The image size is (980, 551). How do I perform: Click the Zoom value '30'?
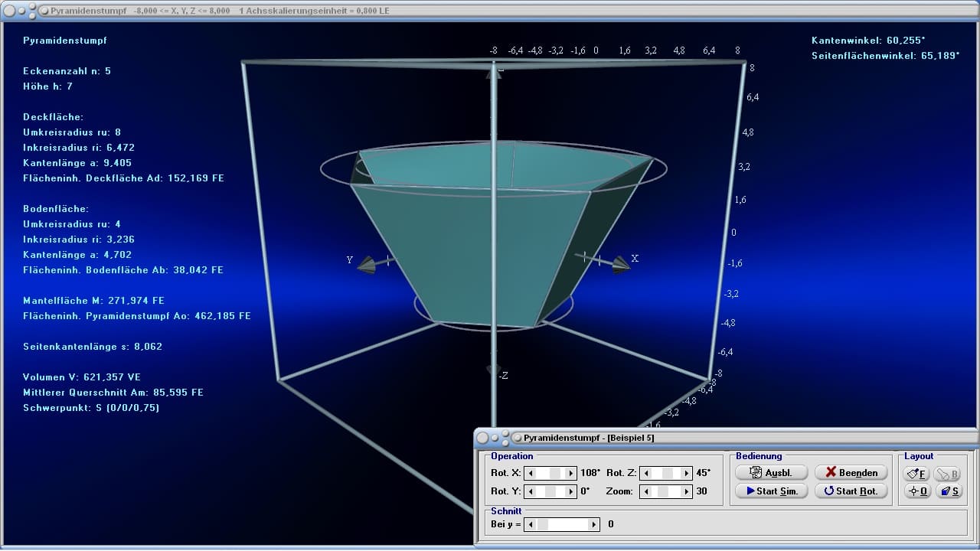(701, 491)
